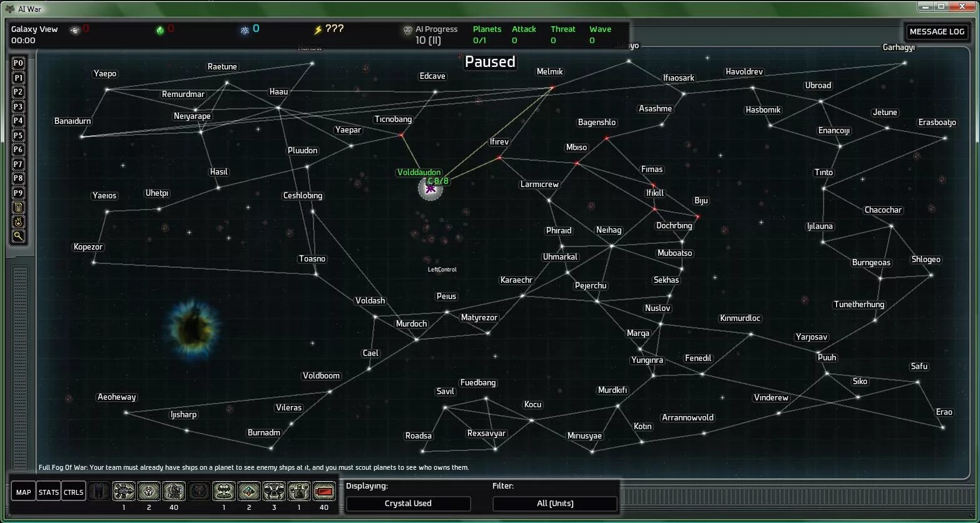Select the green diamond icon numbered 2
Viewport: 980px width, 523px height.
[249, 491]
